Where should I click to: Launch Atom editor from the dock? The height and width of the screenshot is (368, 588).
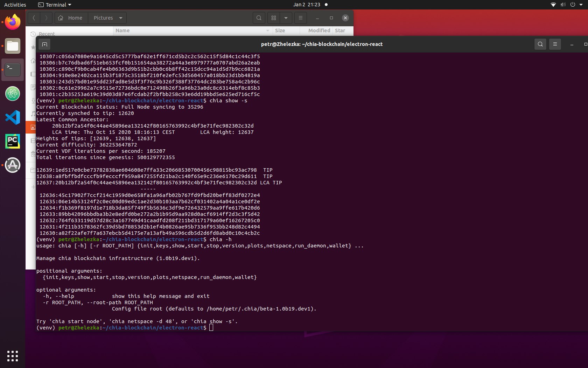tap(13, 94)
